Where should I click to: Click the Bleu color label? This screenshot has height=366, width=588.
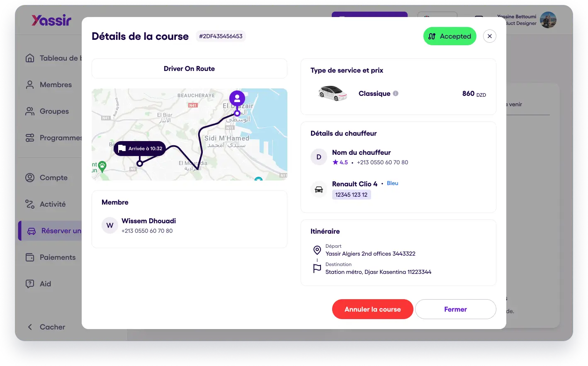[392, 183]
